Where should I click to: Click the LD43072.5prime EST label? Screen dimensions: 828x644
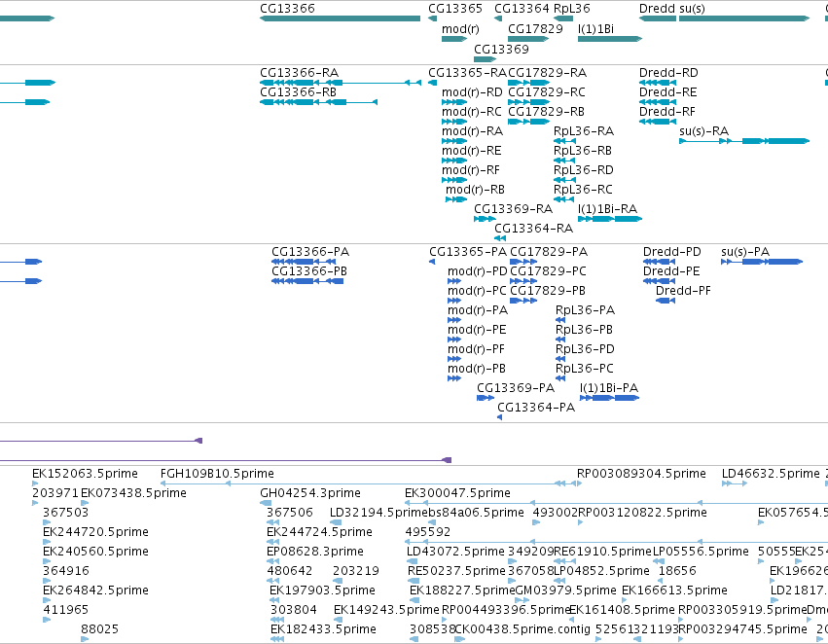[455, 552]
